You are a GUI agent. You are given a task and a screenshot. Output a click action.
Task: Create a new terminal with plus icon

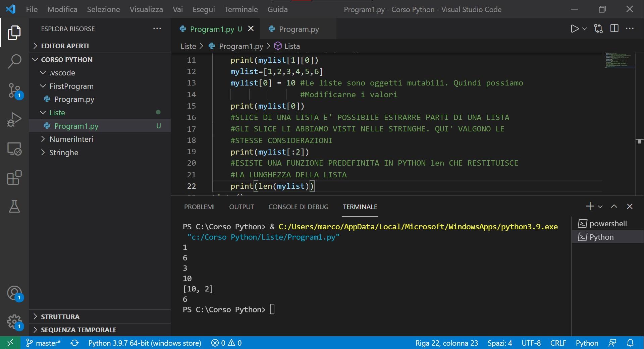590,206
